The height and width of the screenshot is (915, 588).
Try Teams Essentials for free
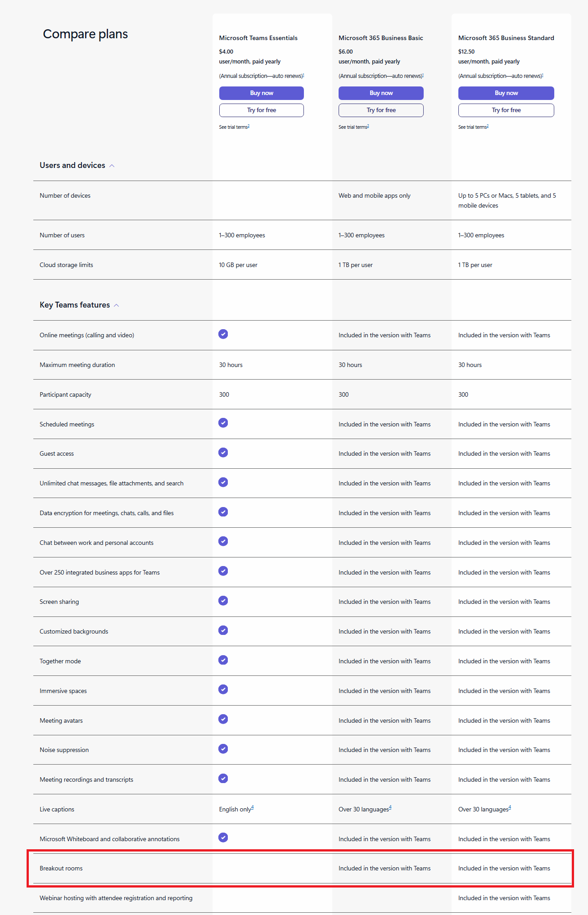pos(262,110)
